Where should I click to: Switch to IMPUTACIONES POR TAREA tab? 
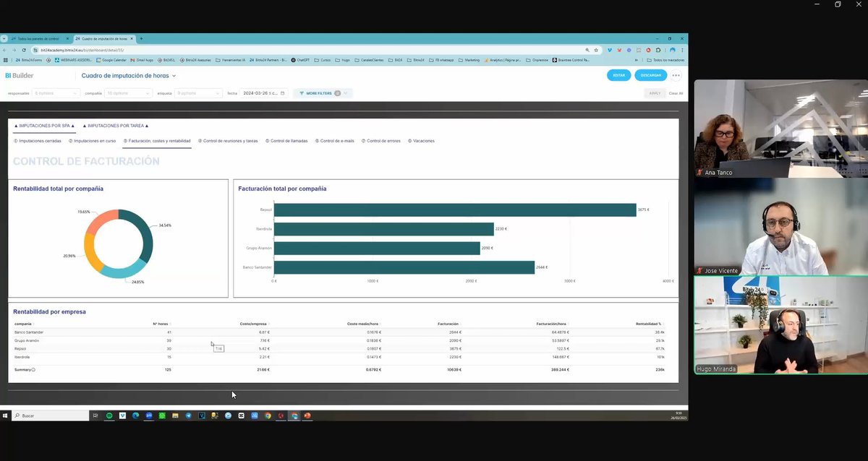click(114, 126)
